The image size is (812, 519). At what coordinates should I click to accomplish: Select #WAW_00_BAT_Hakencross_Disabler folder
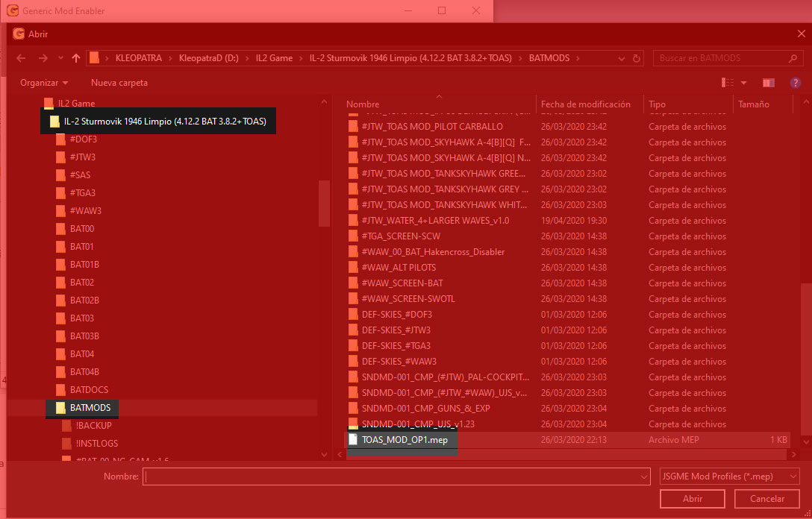[x=432, y=252]
